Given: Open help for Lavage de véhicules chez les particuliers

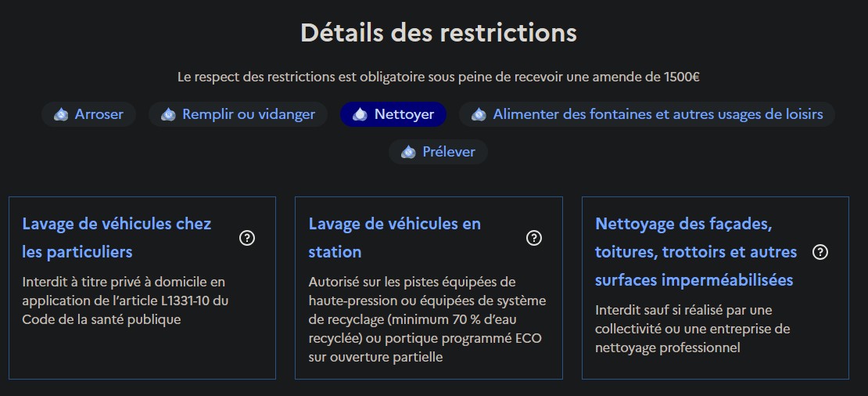Looking at the screenshot, I should click(247, 238).
